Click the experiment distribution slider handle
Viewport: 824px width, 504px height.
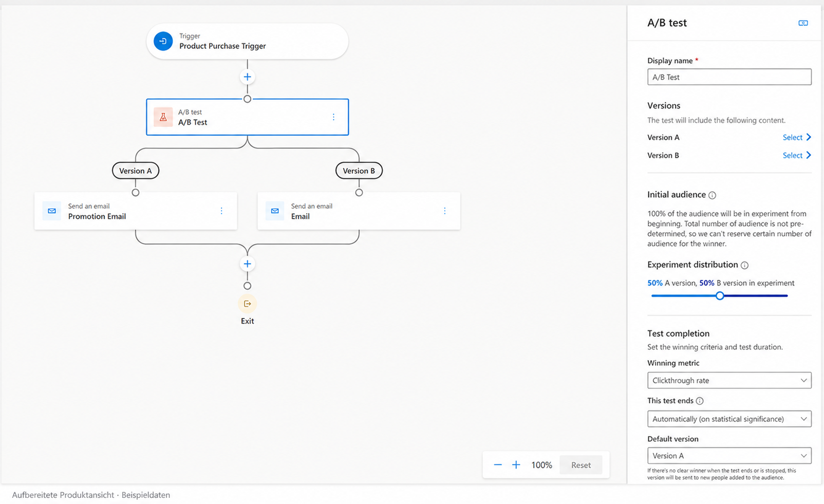(720, 295)
